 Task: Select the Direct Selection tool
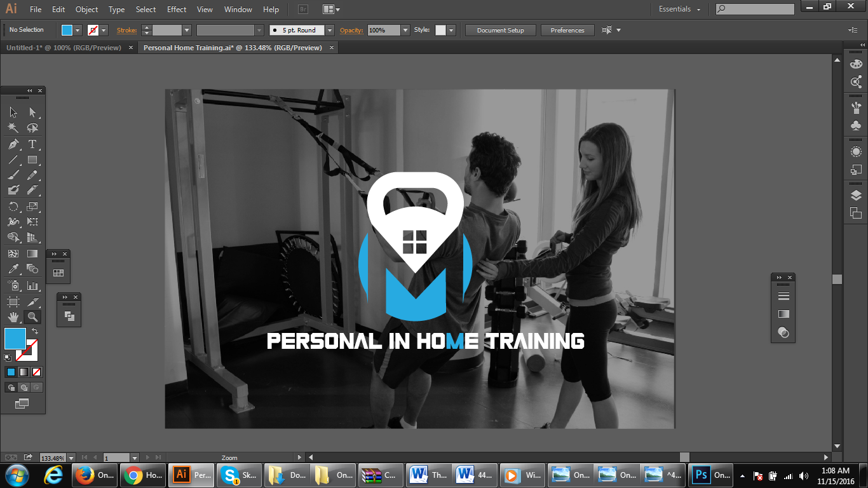point(32,112)
